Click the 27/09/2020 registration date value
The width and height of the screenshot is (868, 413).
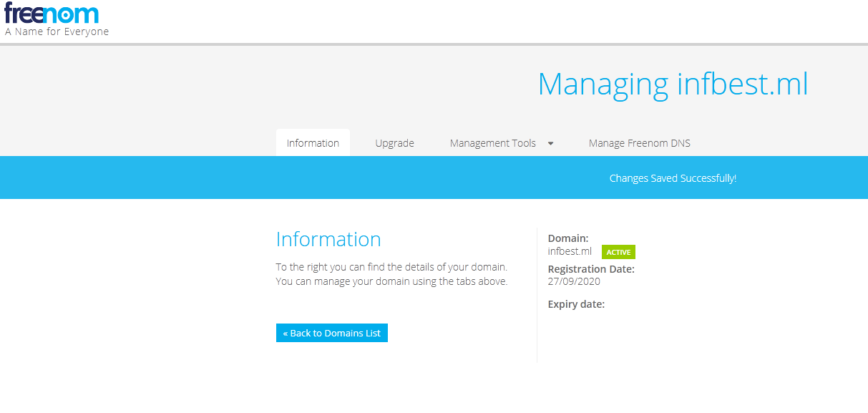pyautogui.click(x=574, y=281)
